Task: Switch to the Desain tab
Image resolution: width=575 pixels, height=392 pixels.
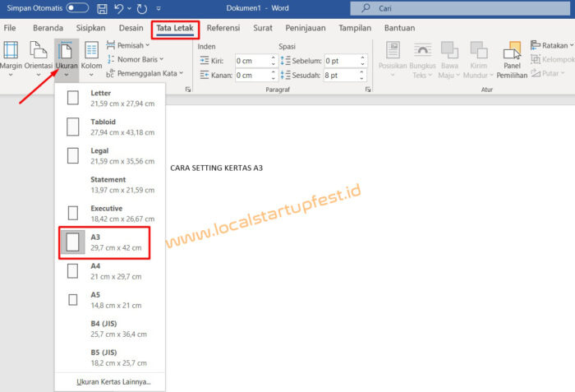Action: [x=131, y=28]
